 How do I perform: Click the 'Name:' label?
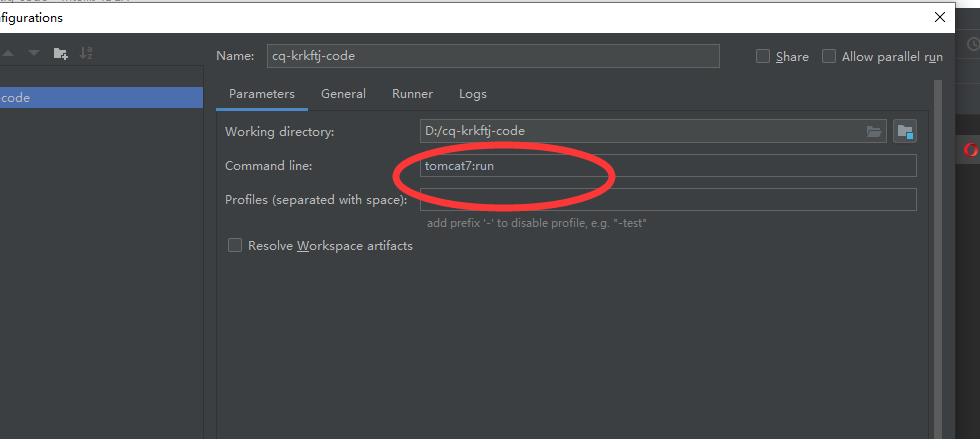coord(235,56)
